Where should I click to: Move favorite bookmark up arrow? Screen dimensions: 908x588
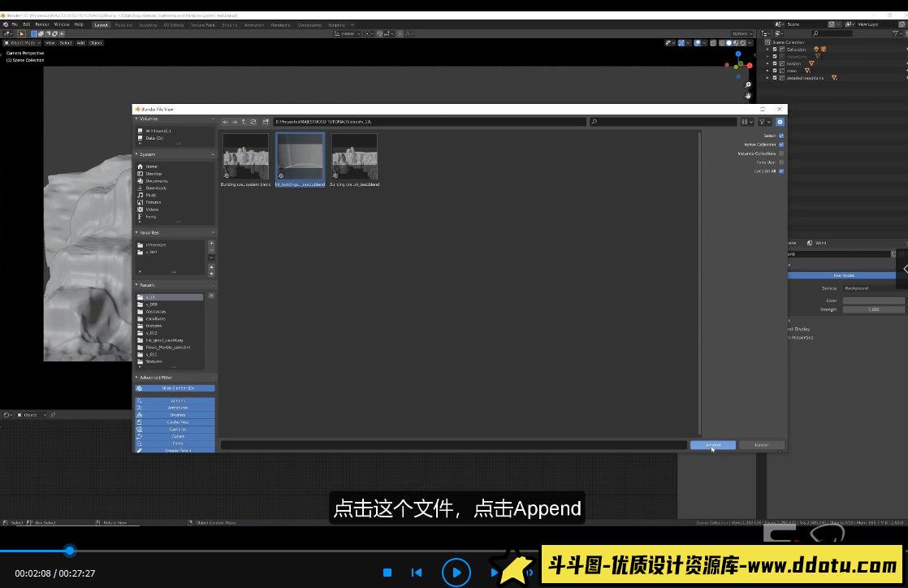tap(211, 266)
